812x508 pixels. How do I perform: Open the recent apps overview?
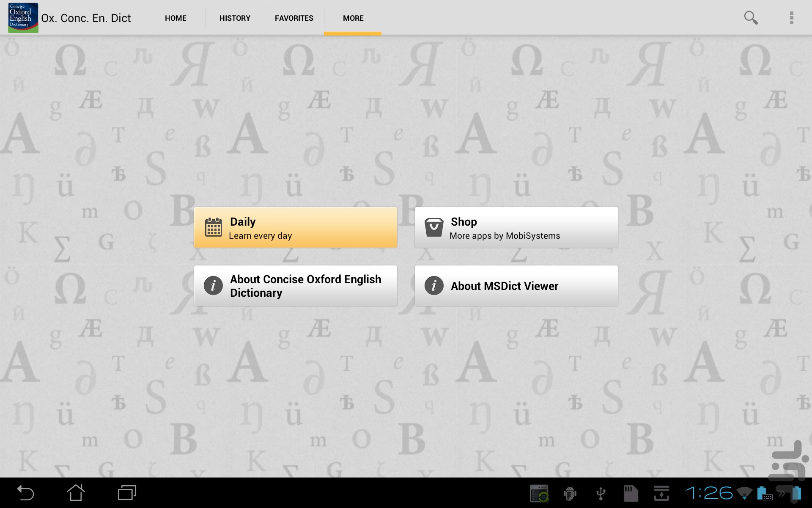(x=127, y=493)
